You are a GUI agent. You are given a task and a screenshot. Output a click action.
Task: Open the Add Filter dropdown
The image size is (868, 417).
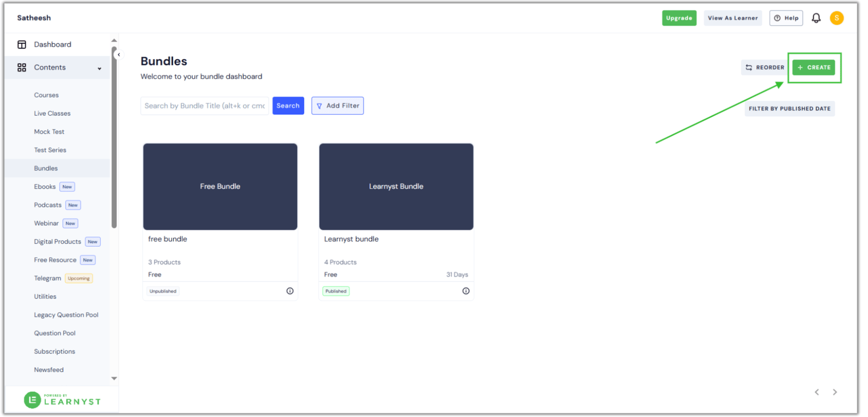click(x=337, y=106)
